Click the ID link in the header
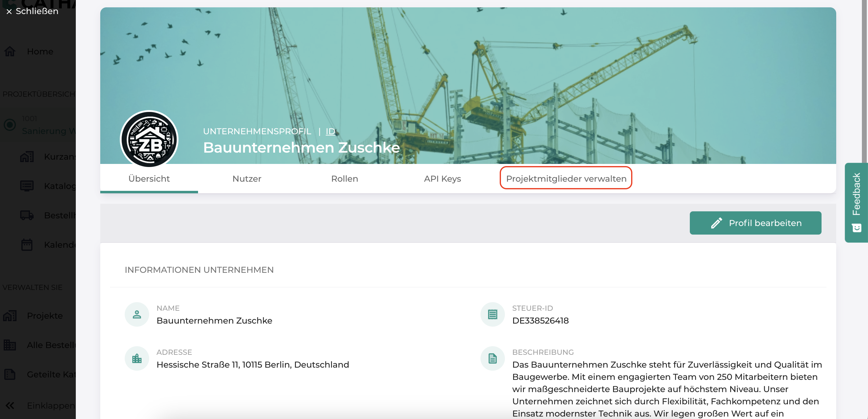Image resolution: width=868 pixels, height=419 pixels. 330,131
